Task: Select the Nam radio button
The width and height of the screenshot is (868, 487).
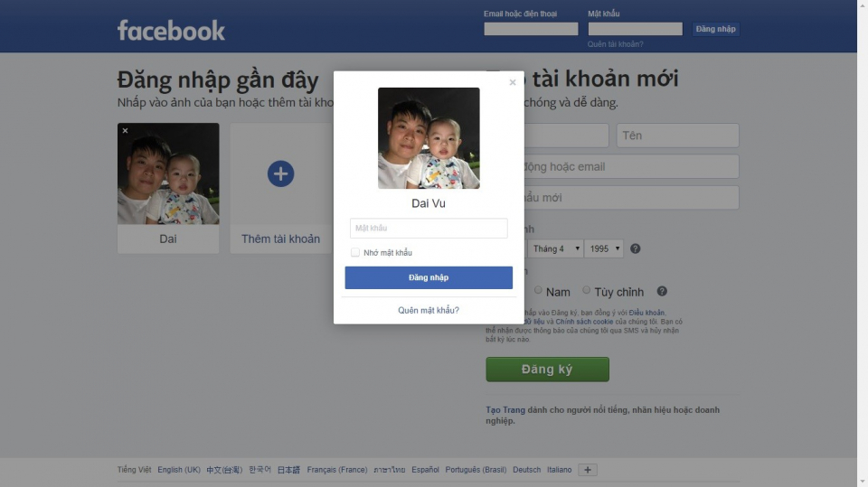Action: click(538, 290)
